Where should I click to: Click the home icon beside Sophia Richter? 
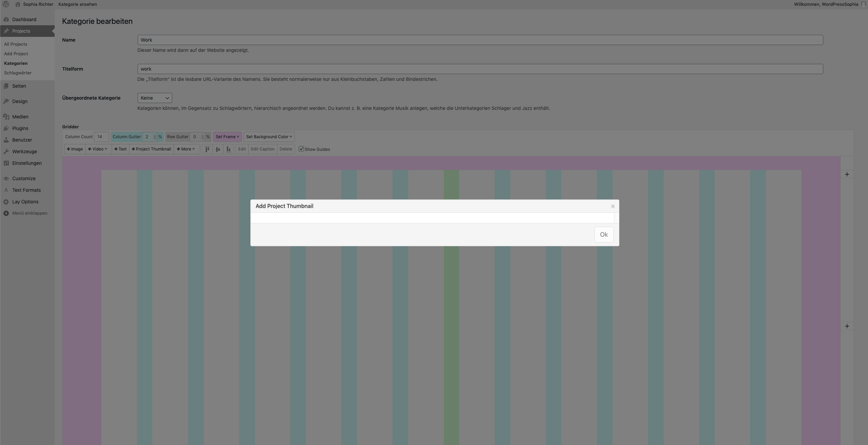tap(18, 4)
